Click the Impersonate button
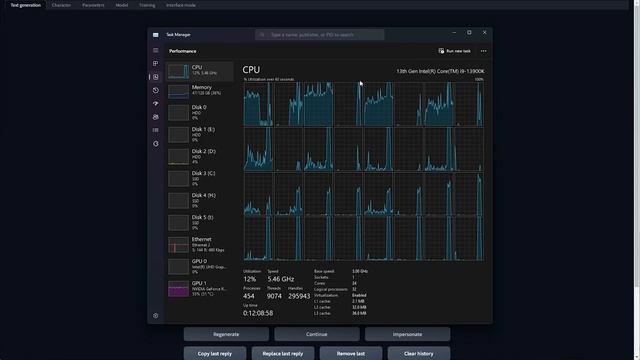Viewport: 640px width, 360px height. pos(407,334)
